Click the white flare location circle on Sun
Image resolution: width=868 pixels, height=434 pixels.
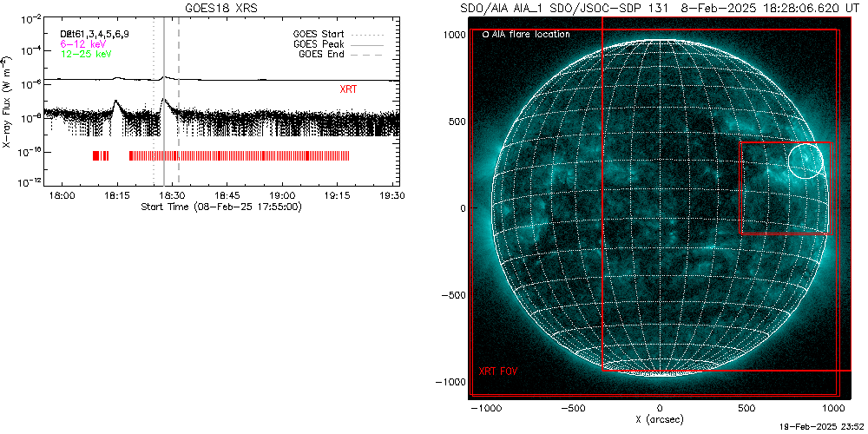pyautogui.click(x=806, y=161)
